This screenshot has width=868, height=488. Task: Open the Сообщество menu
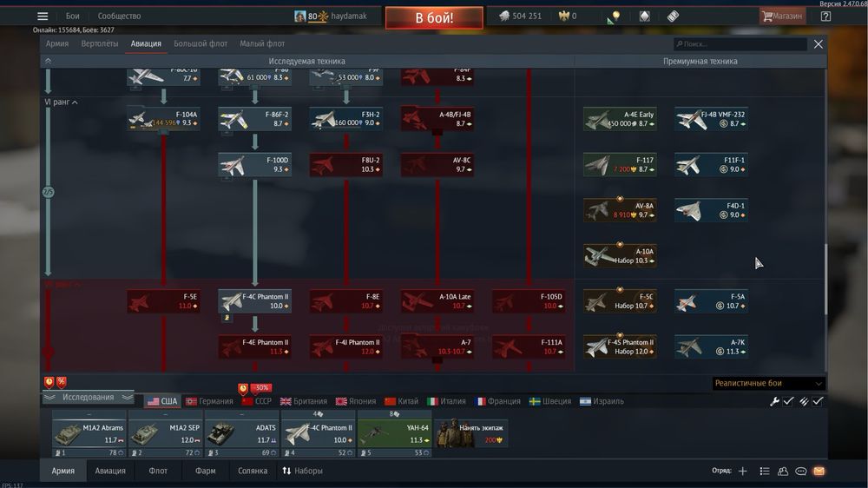(x=119, y=16)
